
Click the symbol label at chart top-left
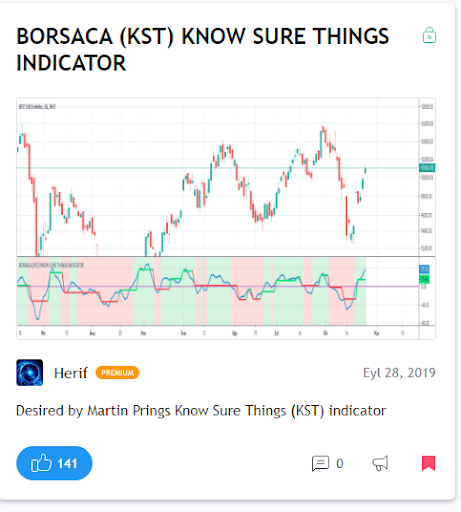pyautogui.click(x=37, y=107)
